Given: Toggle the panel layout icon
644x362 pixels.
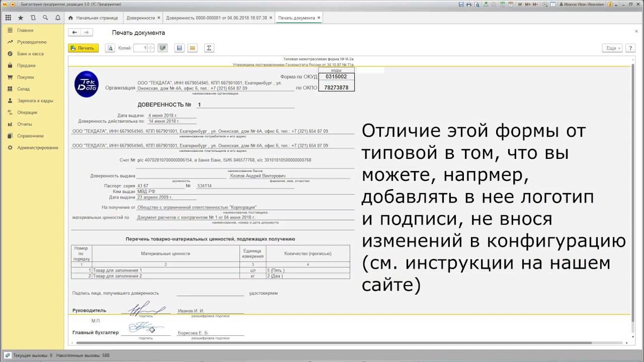Looking at the screenshot, I should tap(553, 4).
